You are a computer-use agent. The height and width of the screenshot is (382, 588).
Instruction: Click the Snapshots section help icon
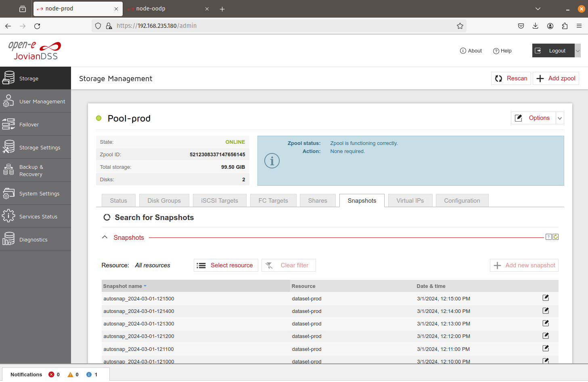click(548, 237)
